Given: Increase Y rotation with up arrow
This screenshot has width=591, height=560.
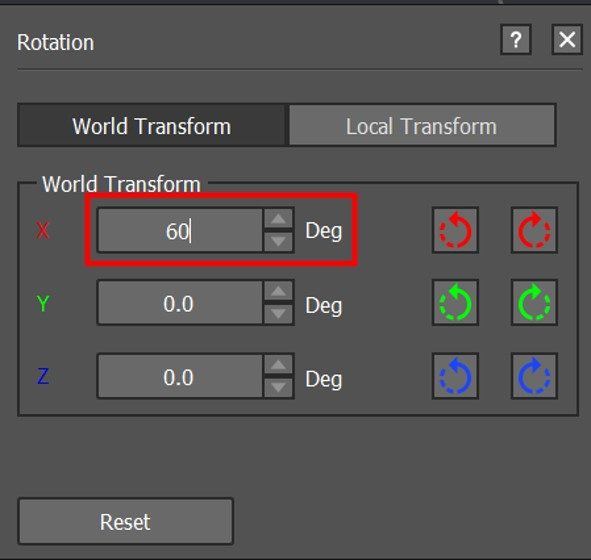Looking at the screenshot, I should (x=279, y=291).
